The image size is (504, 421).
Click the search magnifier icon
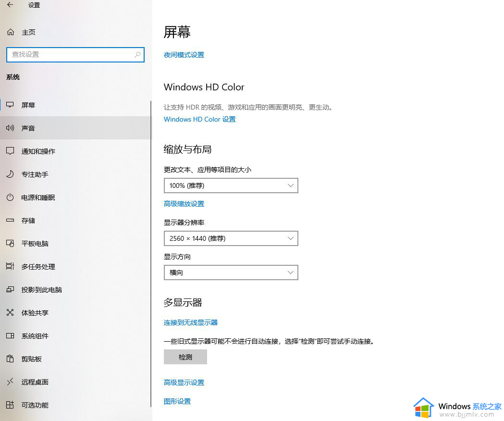tap(137, 54)
